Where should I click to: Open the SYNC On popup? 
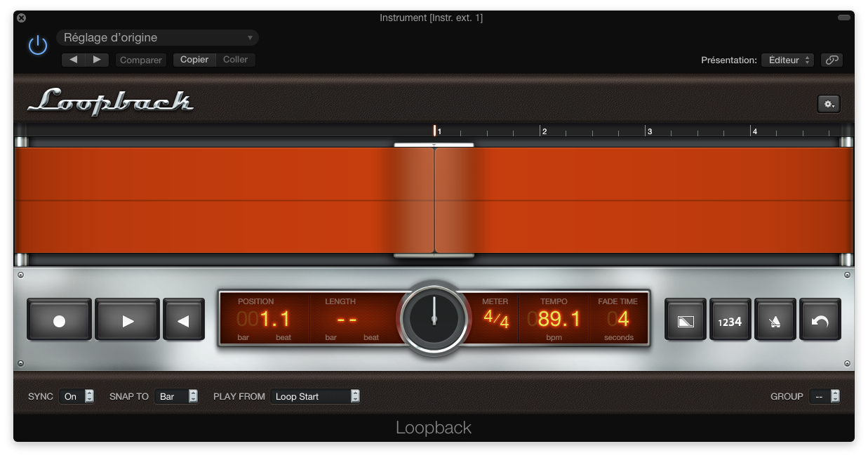click(76, 396)
